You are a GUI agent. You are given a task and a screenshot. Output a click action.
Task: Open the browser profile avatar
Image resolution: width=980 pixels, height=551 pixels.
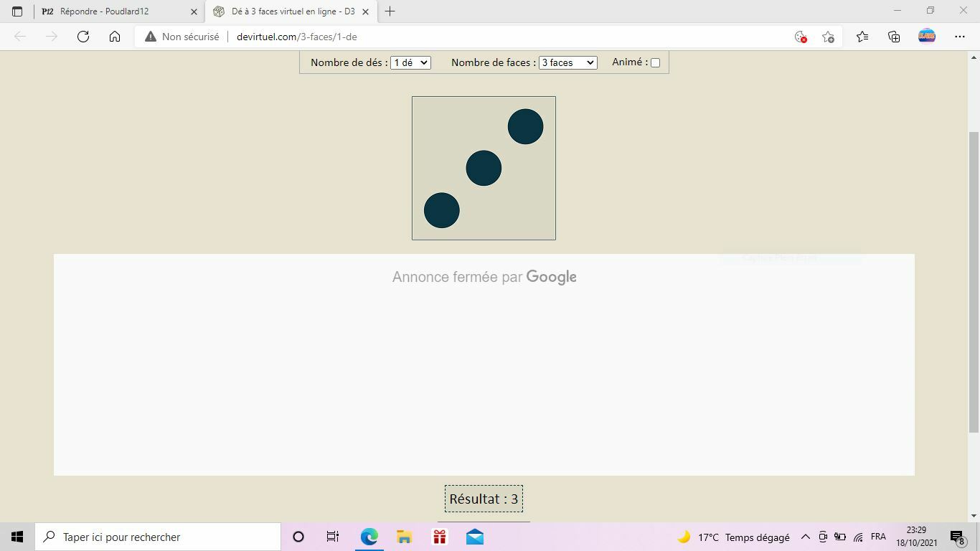coord(927,36)
